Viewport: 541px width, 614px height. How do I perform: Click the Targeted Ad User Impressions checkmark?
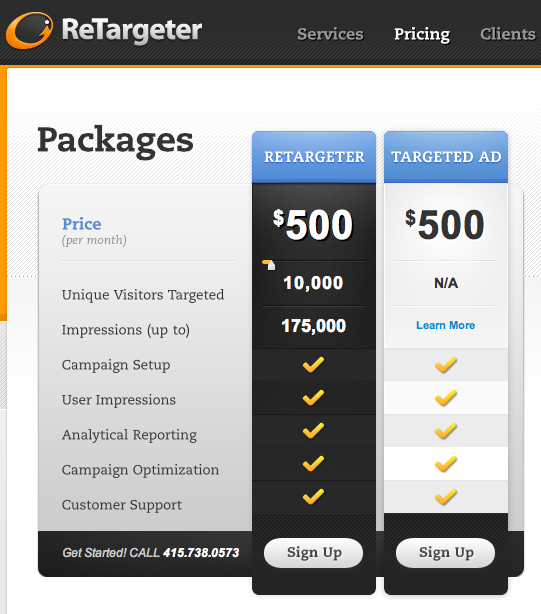tap(446, 397)
